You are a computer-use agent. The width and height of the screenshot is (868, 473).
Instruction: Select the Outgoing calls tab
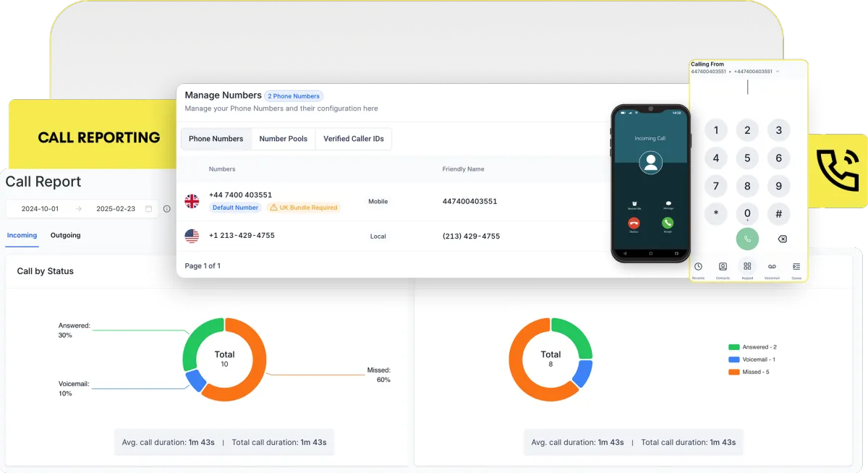pos(65,235)
